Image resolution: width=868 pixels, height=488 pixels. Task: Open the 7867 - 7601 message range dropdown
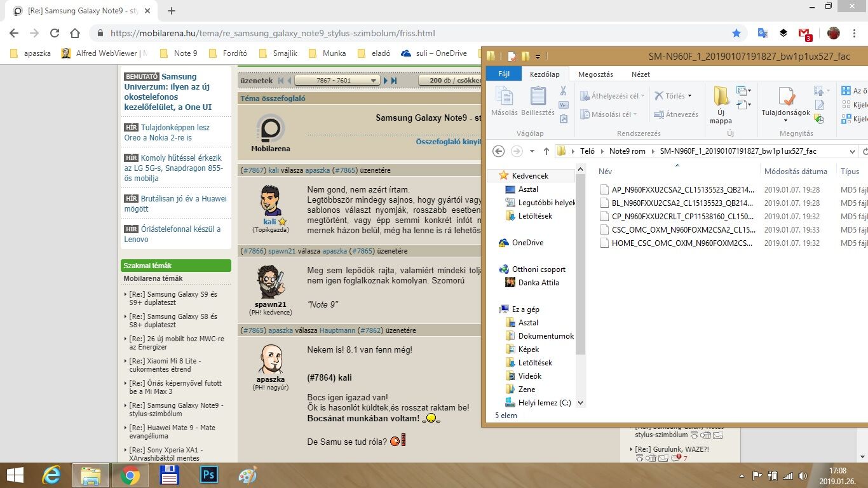point(337,81)
